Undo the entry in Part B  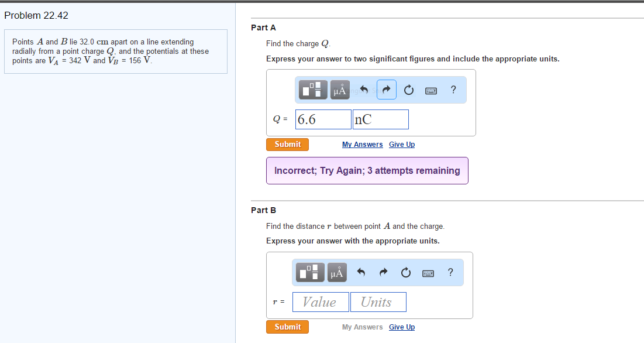pos(361,272)
